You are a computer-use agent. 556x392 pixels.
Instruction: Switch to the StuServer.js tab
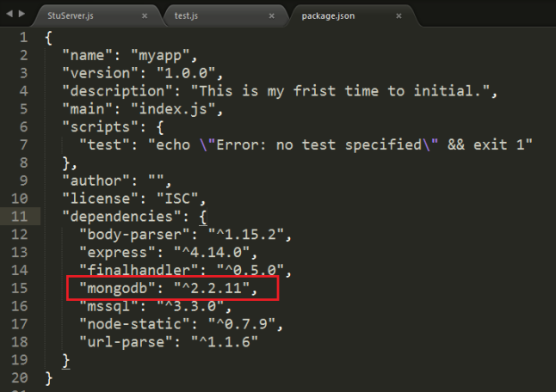(71, 16)
